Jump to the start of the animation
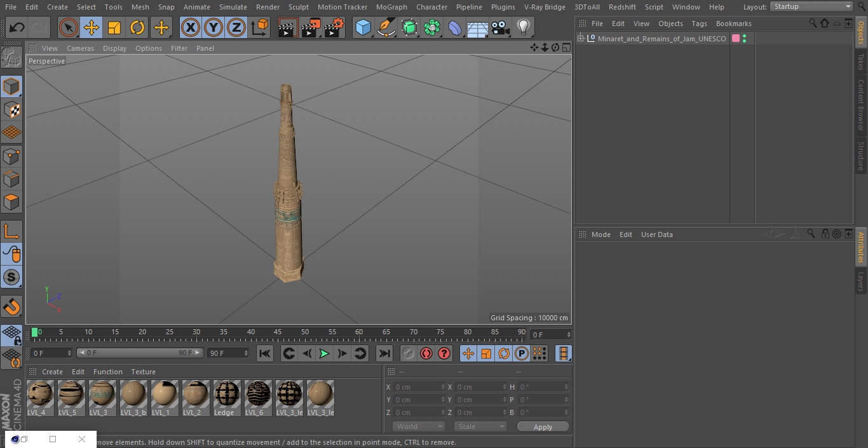The image size is (868, 448). click(x=265, y=353)
